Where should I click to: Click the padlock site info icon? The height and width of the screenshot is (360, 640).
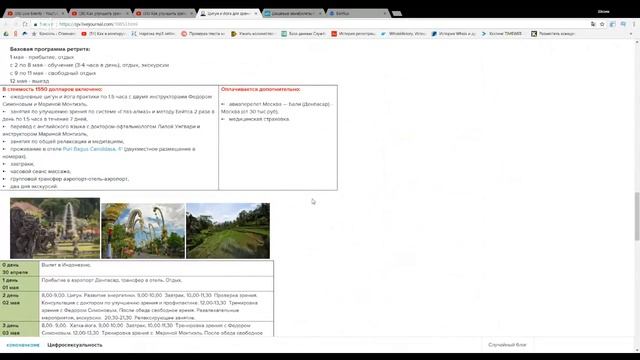(x=36, y=24)
